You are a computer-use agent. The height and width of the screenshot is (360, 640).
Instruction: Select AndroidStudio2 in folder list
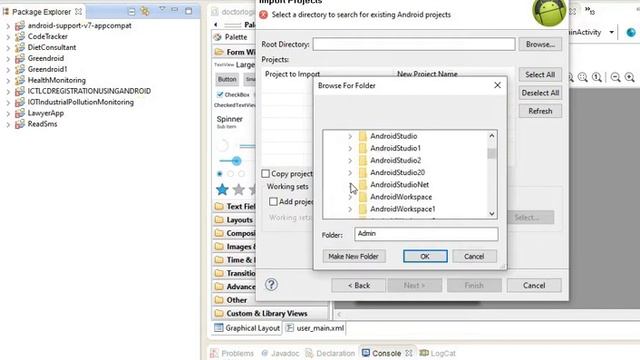(396, 160)
